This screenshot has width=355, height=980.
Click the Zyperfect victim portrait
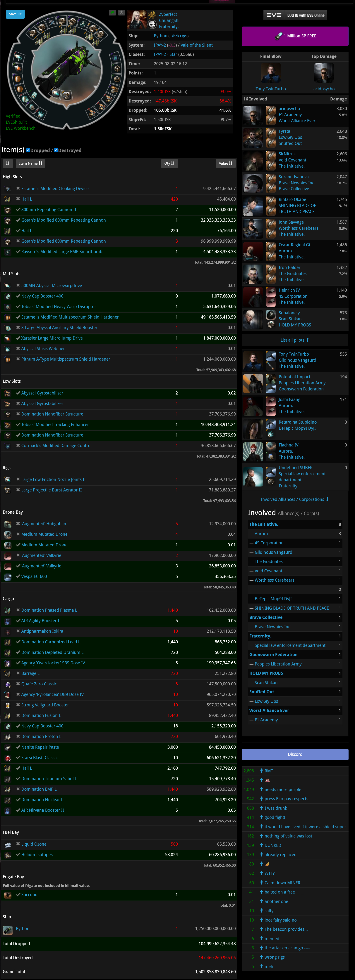pyautogui.click(x=137, y=20)
